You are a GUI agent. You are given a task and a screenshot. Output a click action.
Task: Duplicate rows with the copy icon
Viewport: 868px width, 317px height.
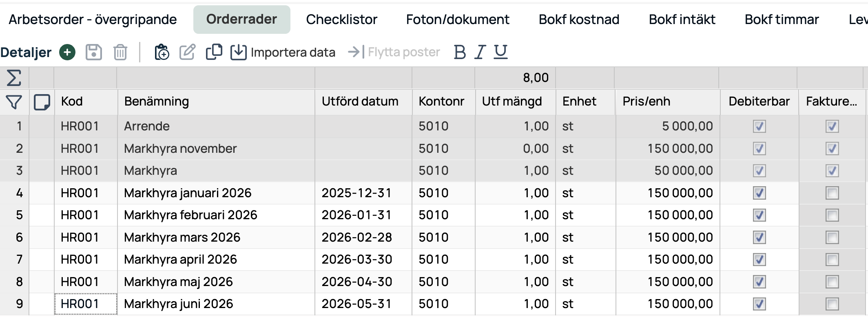[214, 52]
